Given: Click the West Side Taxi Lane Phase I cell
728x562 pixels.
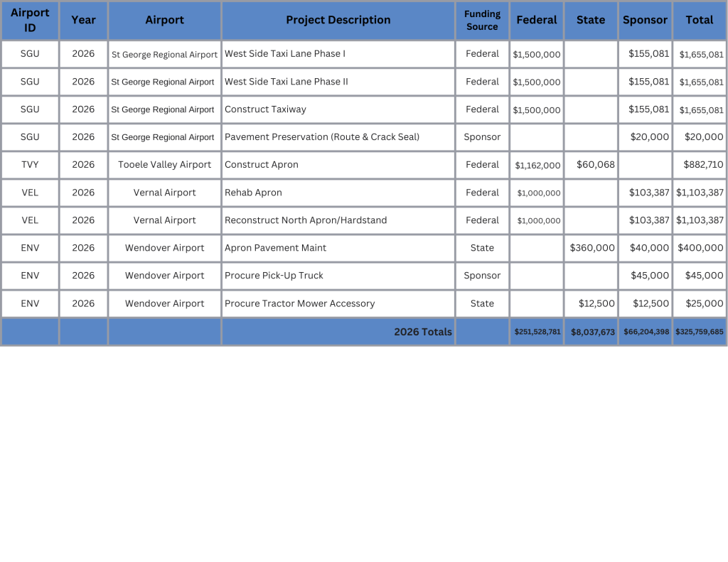Looking at the screenshot, I should (285, 54).
